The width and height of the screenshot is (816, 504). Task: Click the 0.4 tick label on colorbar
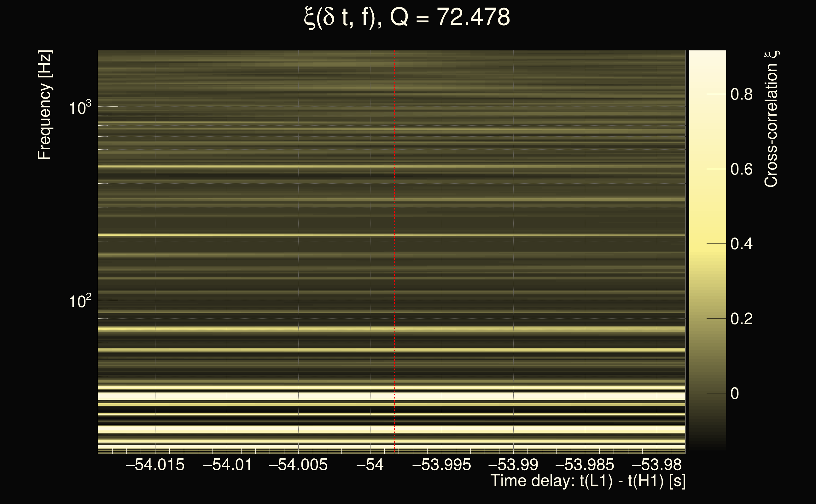point(741,244)
